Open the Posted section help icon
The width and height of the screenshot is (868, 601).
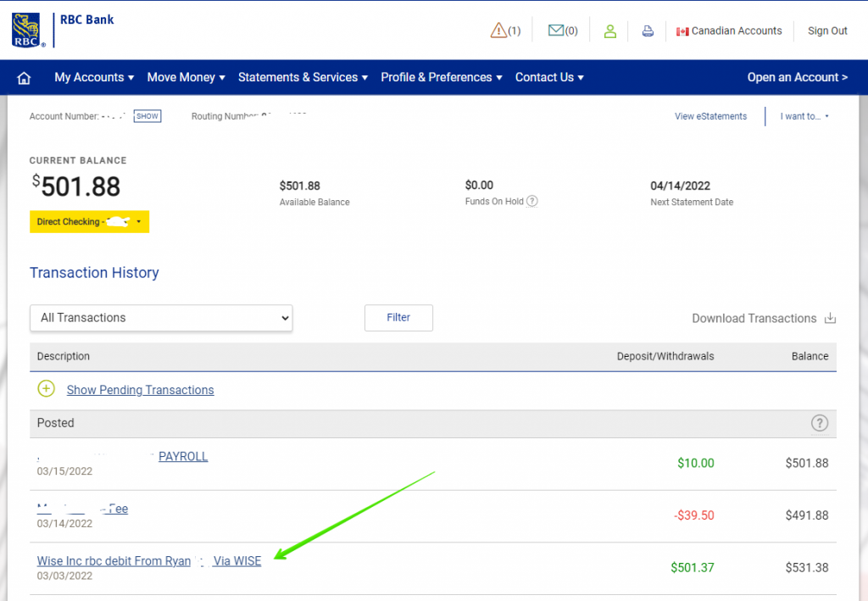[820, 423]
